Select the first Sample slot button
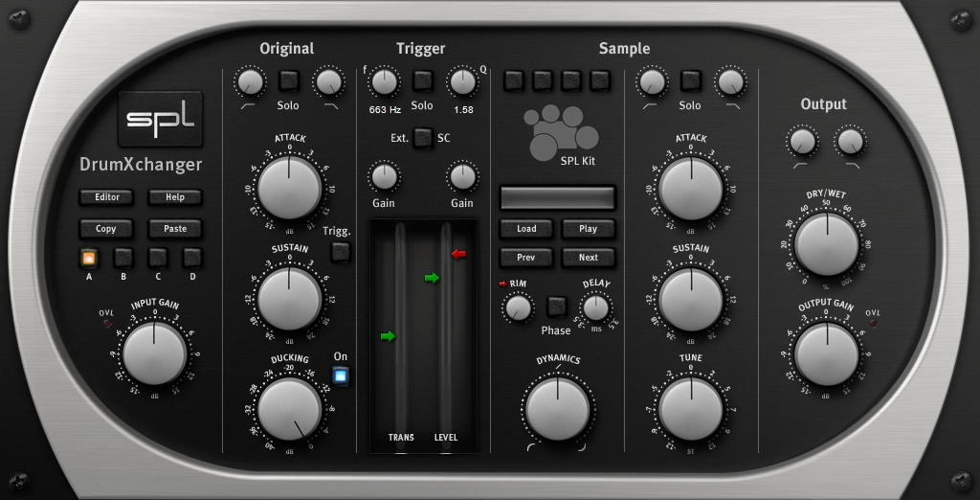The width and height of the screenshot is (980, 500). [x=514, y=80]
